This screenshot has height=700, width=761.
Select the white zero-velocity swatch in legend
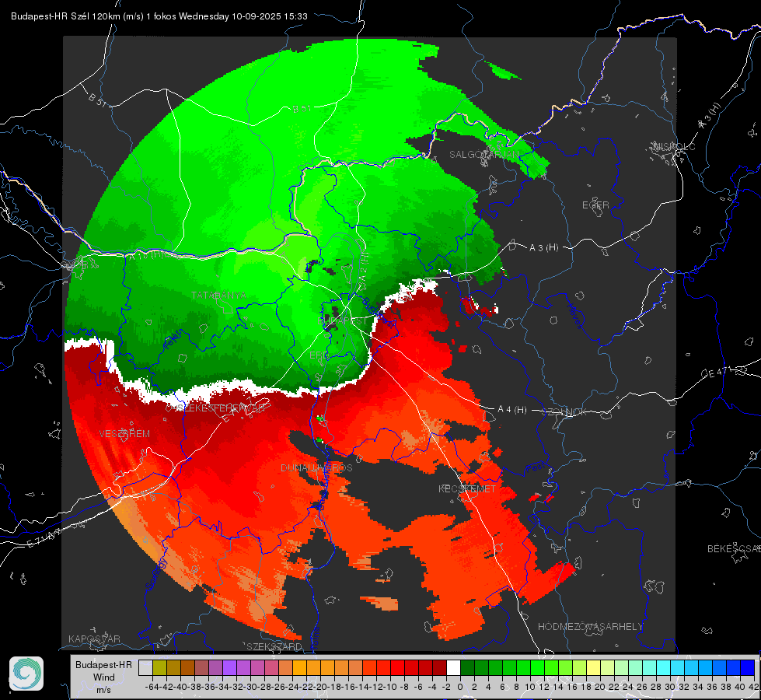pos(453,668)
